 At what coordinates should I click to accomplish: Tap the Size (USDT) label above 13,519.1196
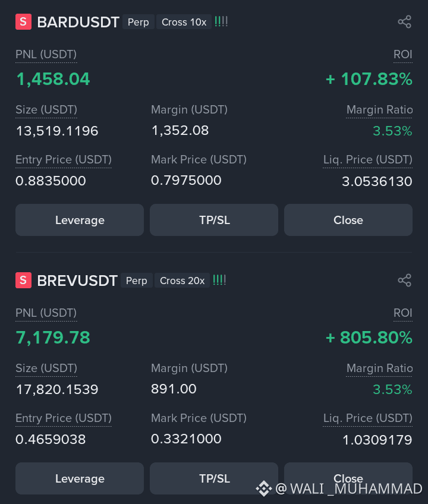coord(46,110)
